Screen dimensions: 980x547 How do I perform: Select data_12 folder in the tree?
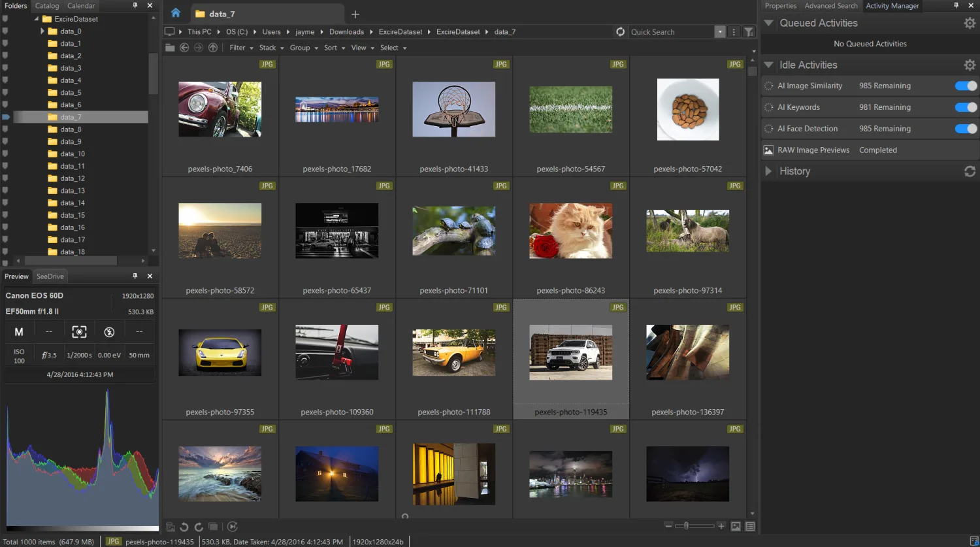click(73, 178)
